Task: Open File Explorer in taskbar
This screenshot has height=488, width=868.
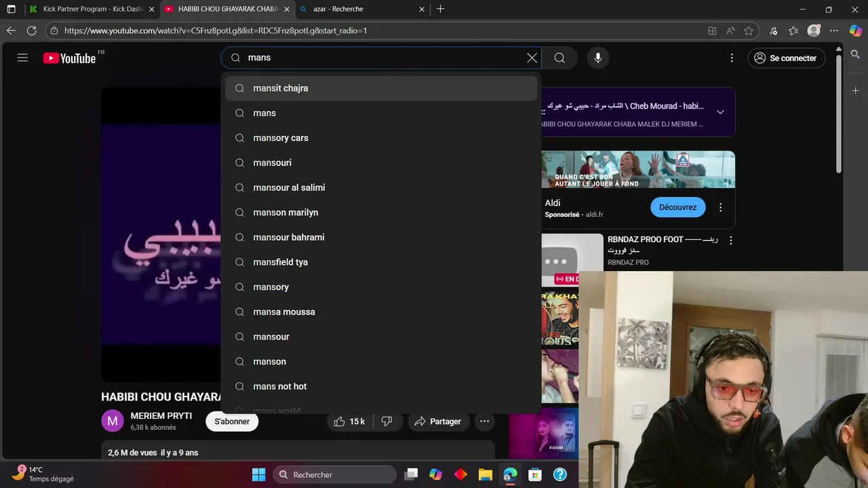Action: (x=485, y=474)
